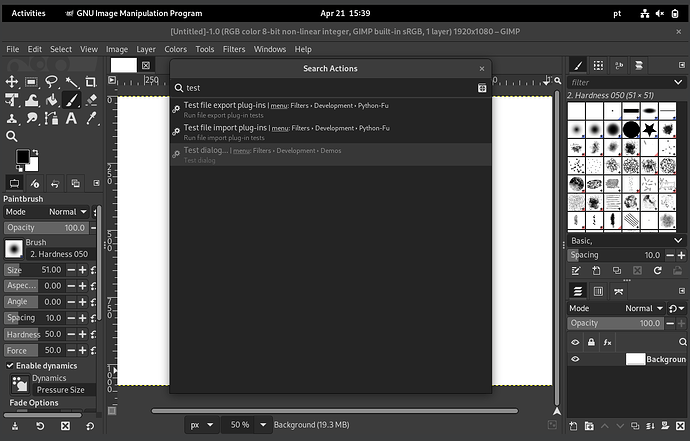Select the Paintbrush tool
The image size is (690, 441).
point(71,100)
